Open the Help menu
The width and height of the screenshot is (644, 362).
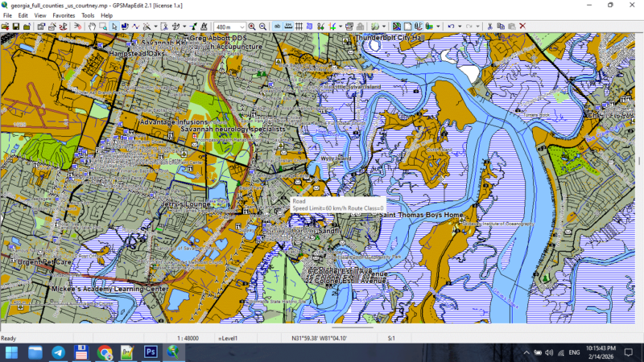pyautogui.click(x=106, y=15)
